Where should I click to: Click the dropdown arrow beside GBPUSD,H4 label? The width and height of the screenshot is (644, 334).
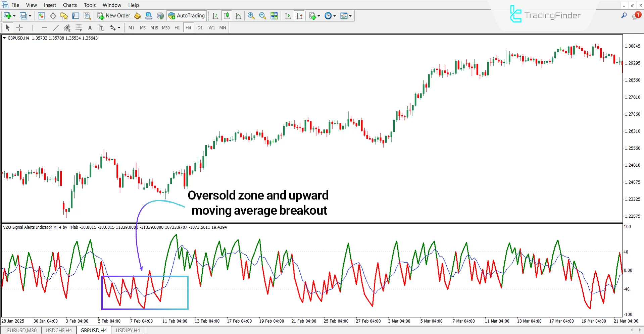click(4, 38)
